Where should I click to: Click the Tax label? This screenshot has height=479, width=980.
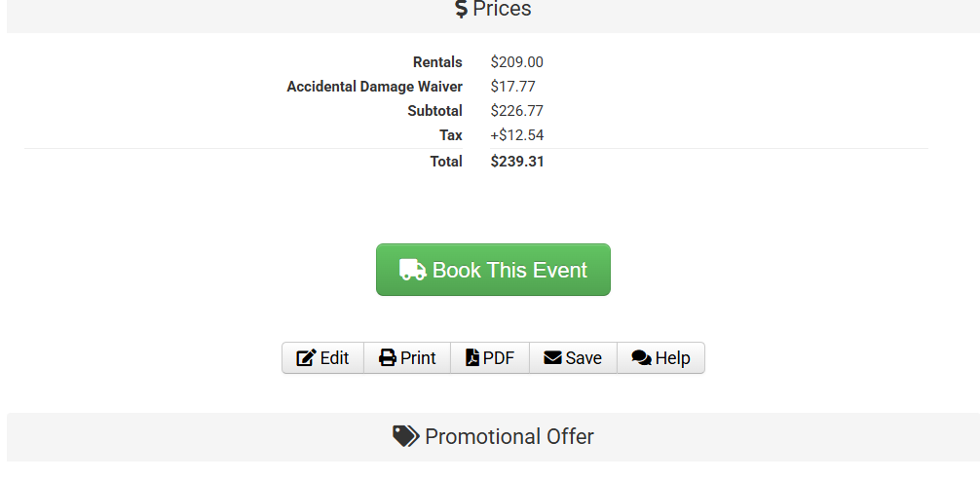click(451, 135)
